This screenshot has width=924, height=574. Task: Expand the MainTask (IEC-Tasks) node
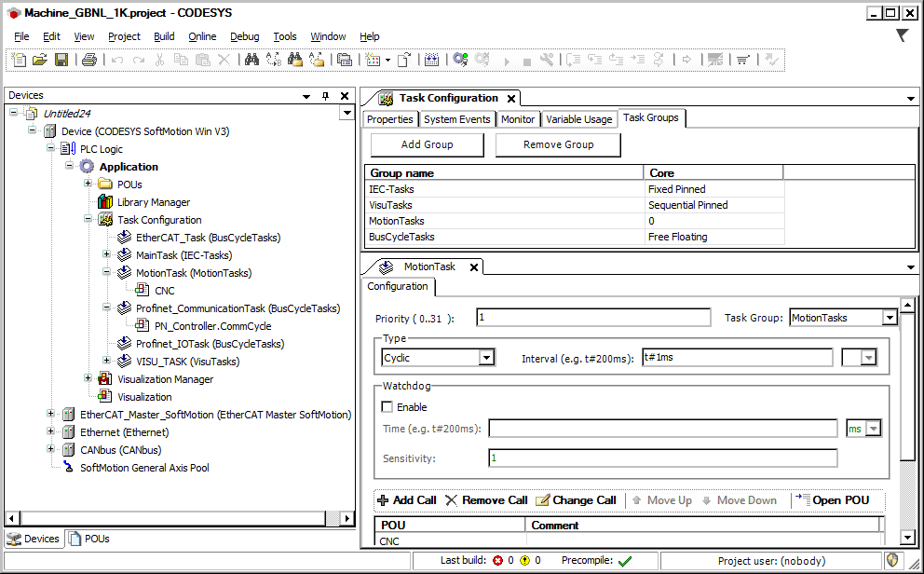point(106,254)
